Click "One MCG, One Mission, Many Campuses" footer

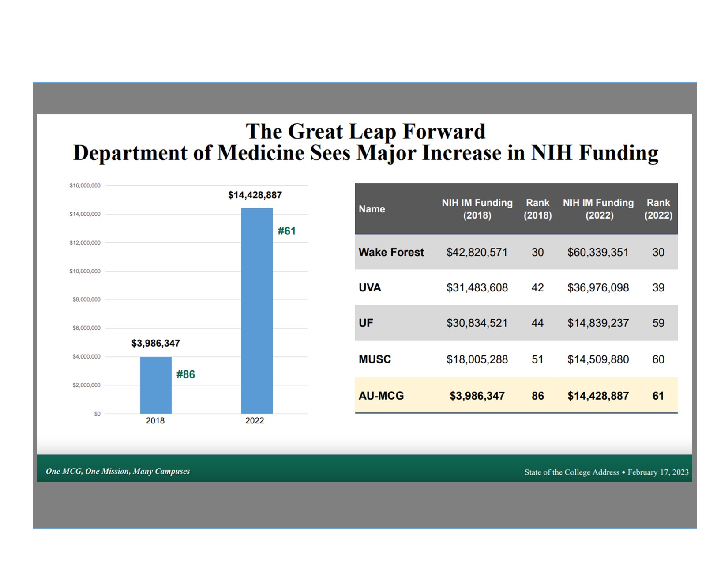point(118,471)
